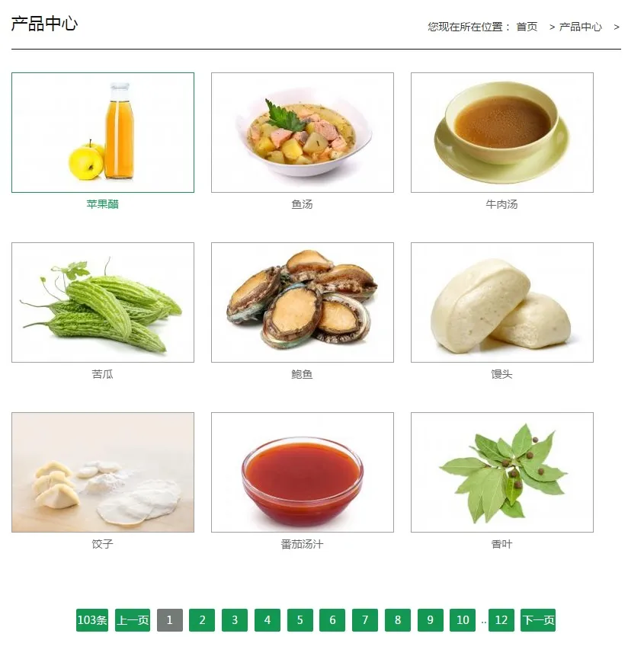Select page 7 in pagination
Image resolution: width=628 pixels, height=672 pixels.
point(365,620)
